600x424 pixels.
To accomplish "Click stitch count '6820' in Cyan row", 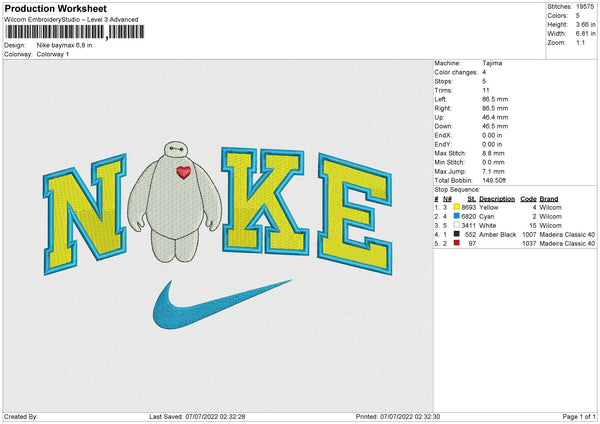I will pos(469,217).
